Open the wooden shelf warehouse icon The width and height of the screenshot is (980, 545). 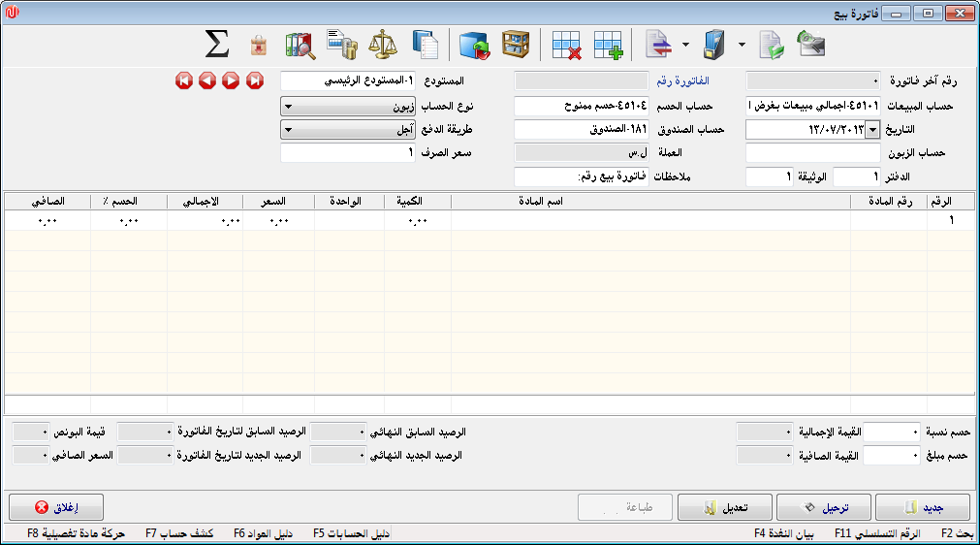516,45
